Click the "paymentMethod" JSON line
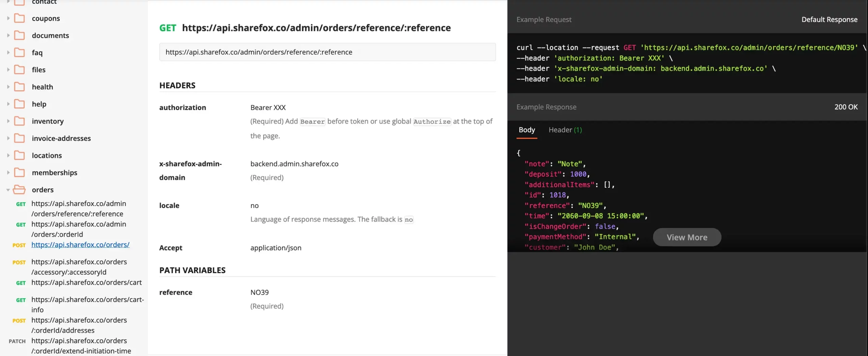Viewport: 868px width, 356px height. 581,237
